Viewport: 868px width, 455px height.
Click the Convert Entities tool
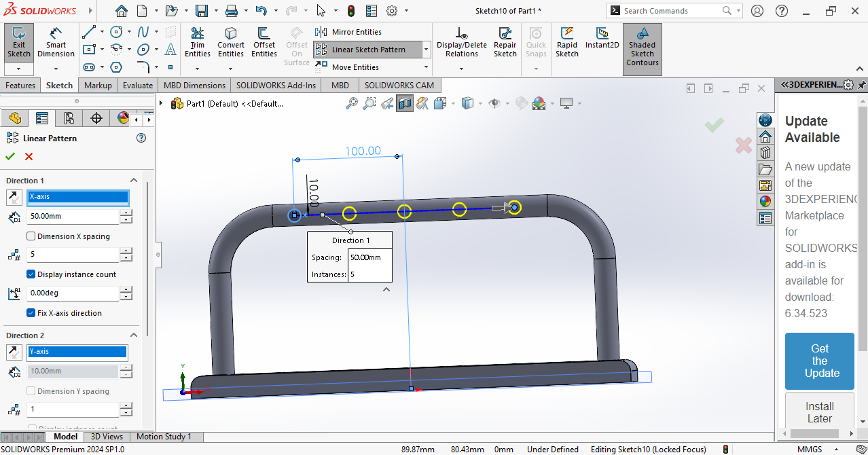(x=231, y=42)
